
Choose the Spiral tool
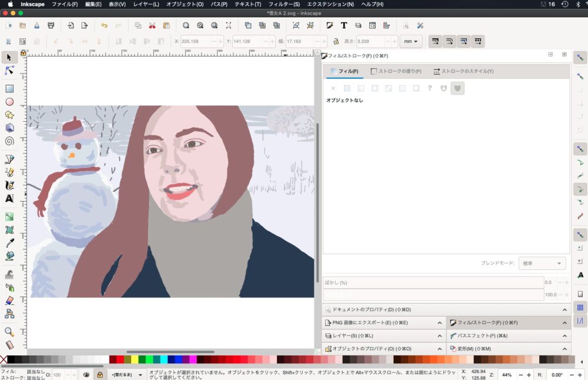coord(9,141)
